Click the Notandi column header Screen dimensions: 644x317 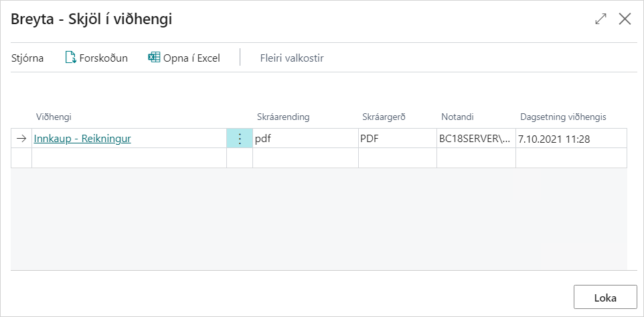pyautogui.click(x=457, y=117)
